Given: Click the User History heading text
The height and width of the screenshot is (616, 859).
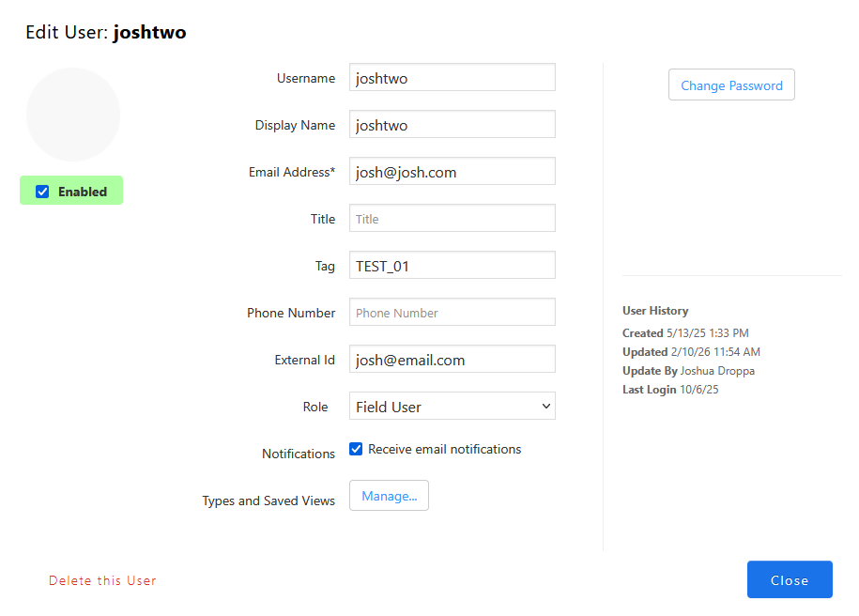Looking at the screenshot, I should tap(655, 311).
